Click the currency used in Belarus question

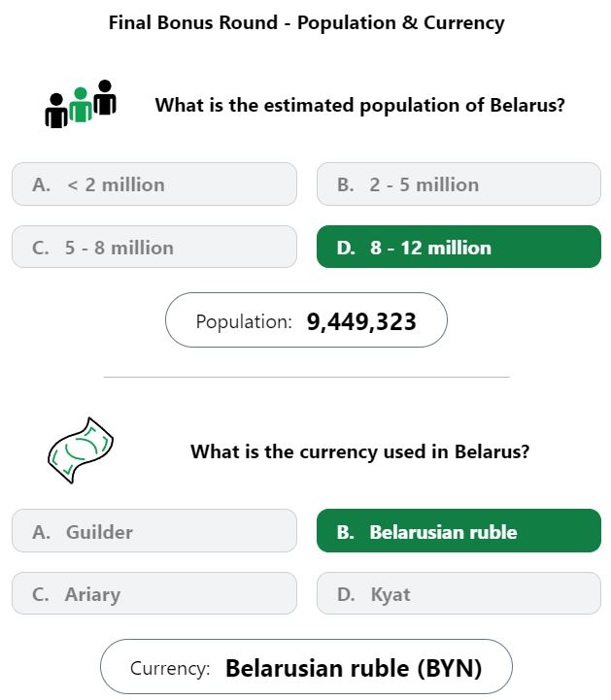(360, 451)
